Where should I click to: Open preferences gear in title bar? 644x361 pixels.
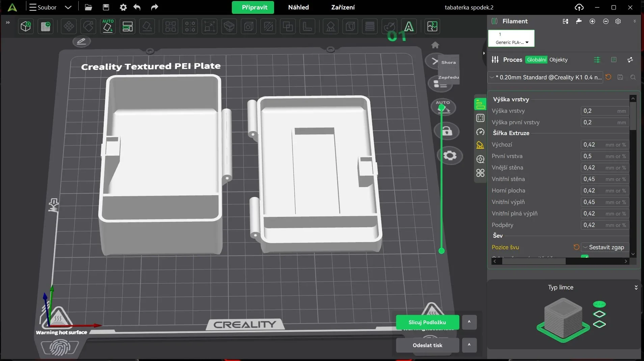click(x=123, y=7)
